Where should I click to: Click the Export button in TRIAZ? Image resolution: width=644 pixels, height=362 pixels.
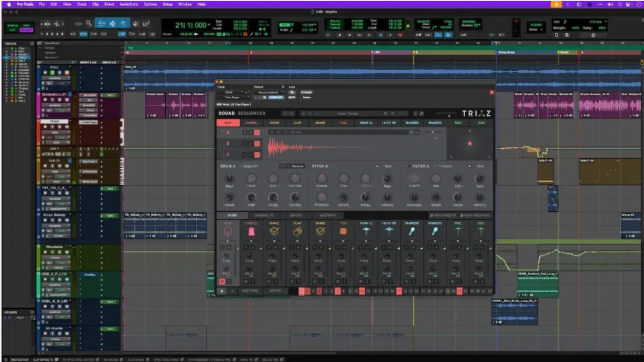[275, 291]
